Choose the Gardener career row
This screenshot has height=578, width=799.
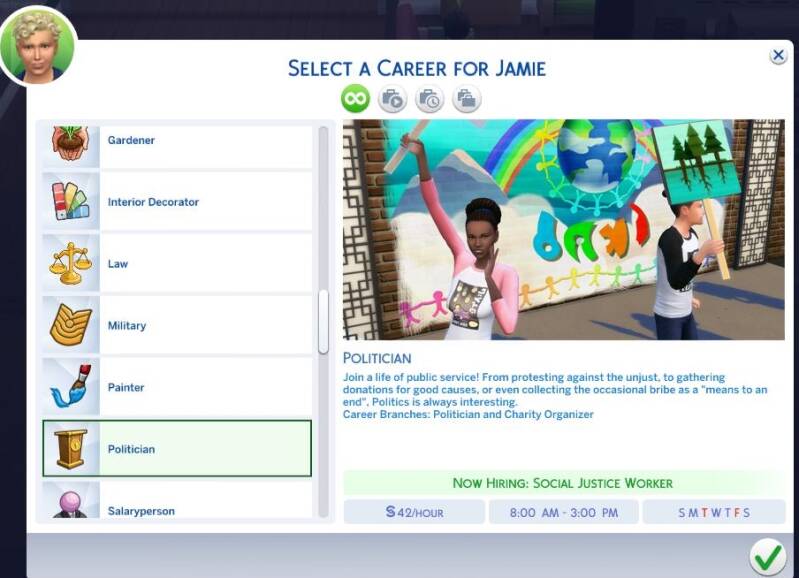click(177, 147)
